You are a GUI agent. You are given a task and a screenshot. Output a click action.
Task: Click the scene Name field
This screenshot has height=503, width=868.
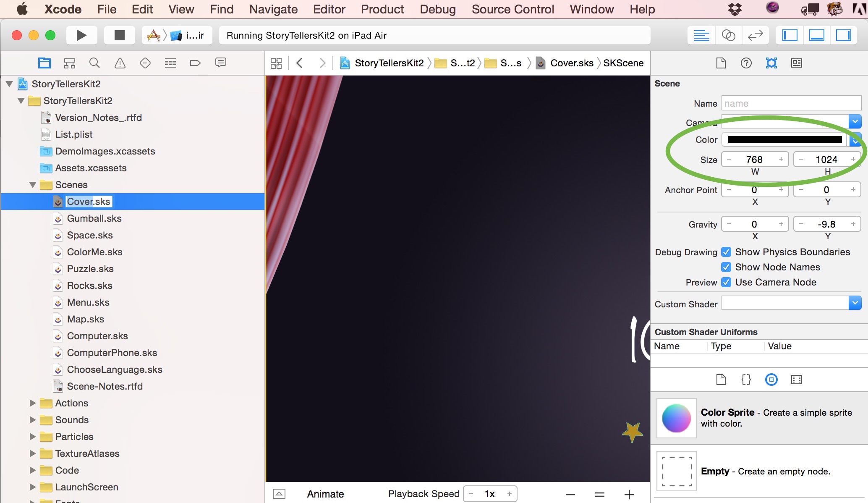[791, 103]
